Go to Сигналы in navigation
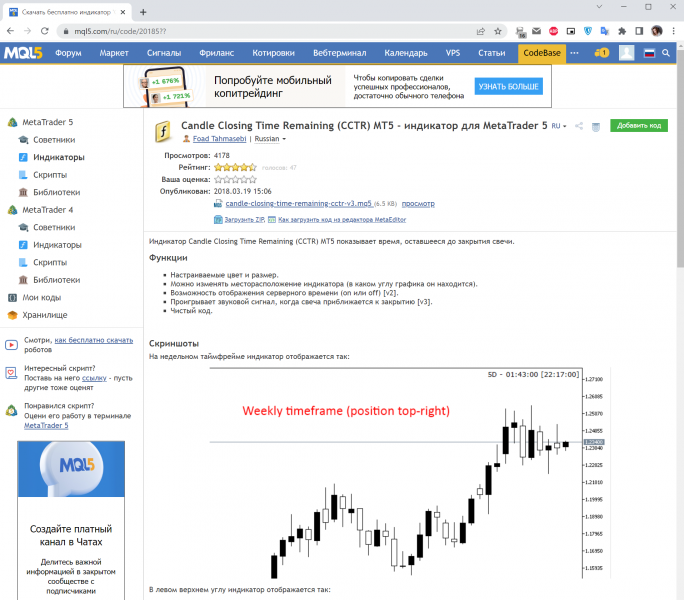The width and height of the screenshot is (684, 600). click(164, 53)
